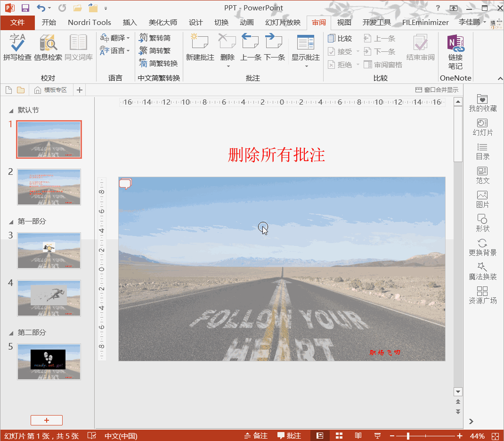The height and width of the screenshot is (441, 504).
Task: Open 简繁转换 conversion dialog
Action: click(158, 63)
